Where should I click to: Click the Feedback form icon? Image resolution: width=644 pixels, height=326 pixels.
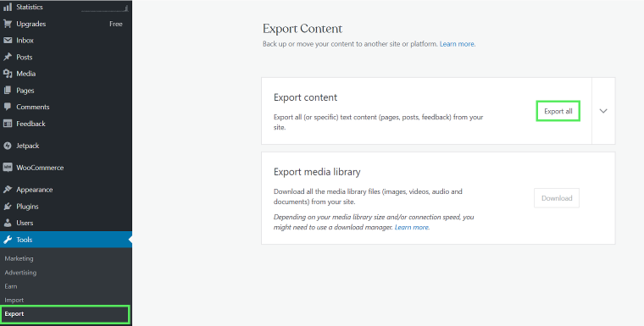tap(8, 124)
